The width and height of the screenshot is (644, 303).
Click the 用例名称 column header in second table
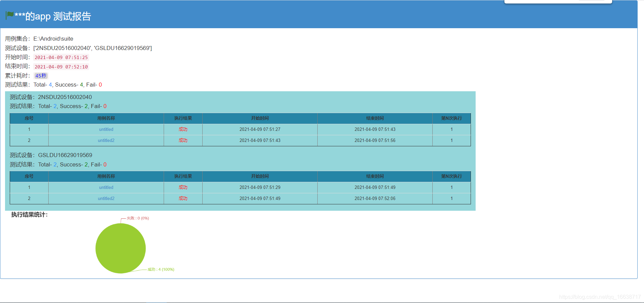(106, 176)
